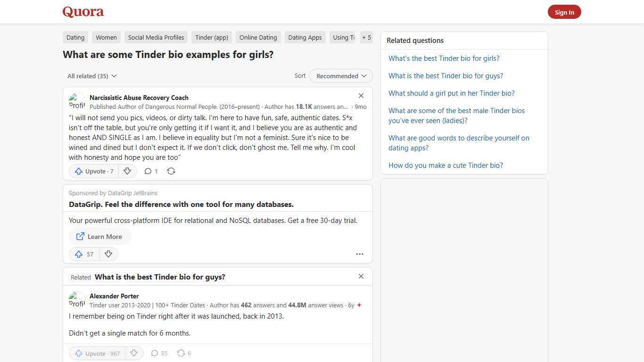Screen dimensions: 644x362
Task: Upvote the Narcissistic Abuse Recovery Coach answer
Action: 93,171
